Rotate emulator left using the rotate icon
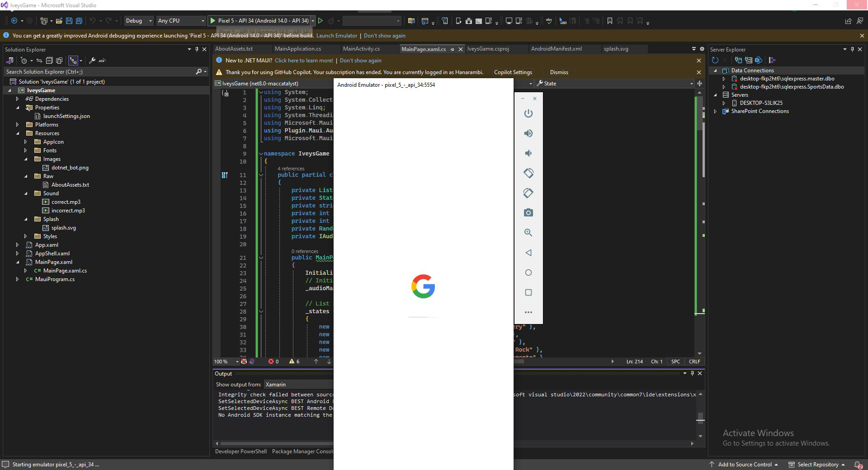This screenshot has width=868, height=470. pyautogui.click(x=528, y=173)
